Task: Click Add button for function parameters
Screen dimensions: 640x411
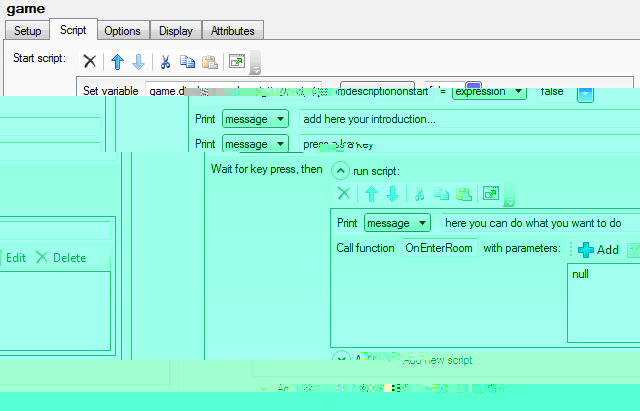Action: pyautogui.click(x=598, y=249)
